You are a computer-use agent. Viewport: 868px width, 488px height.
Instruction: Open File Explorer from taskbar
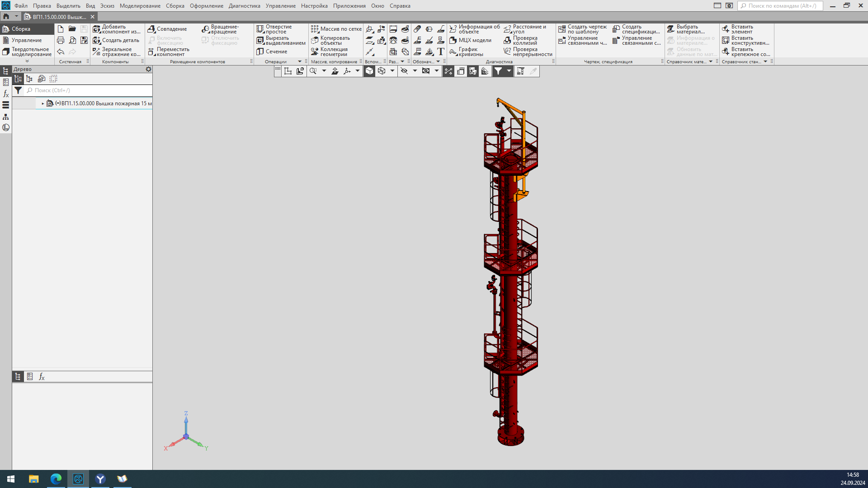34,479
